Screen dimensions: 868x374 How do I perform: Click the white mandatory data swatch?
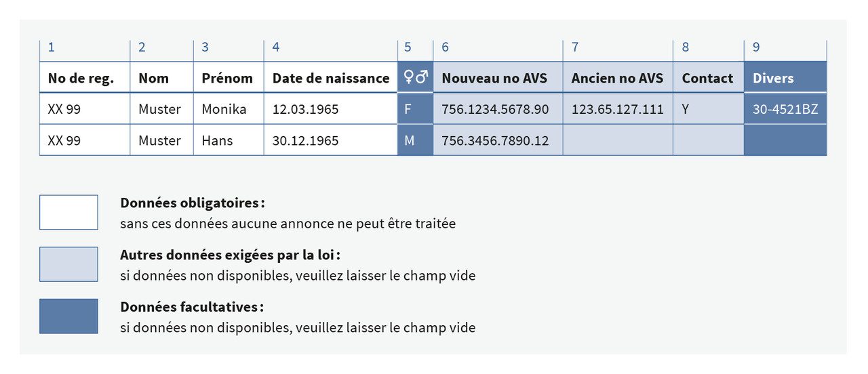pos(68,212)
